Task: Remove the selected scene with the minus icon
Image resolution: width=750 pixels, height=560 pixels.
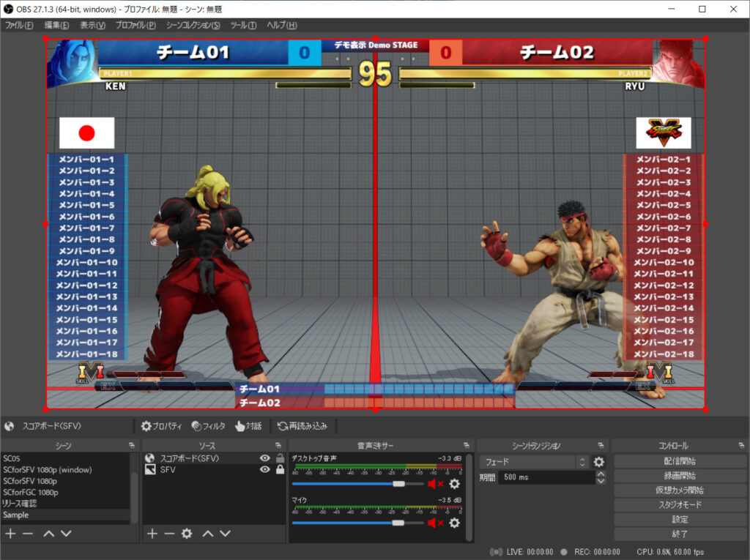Action: click(28, 533)
